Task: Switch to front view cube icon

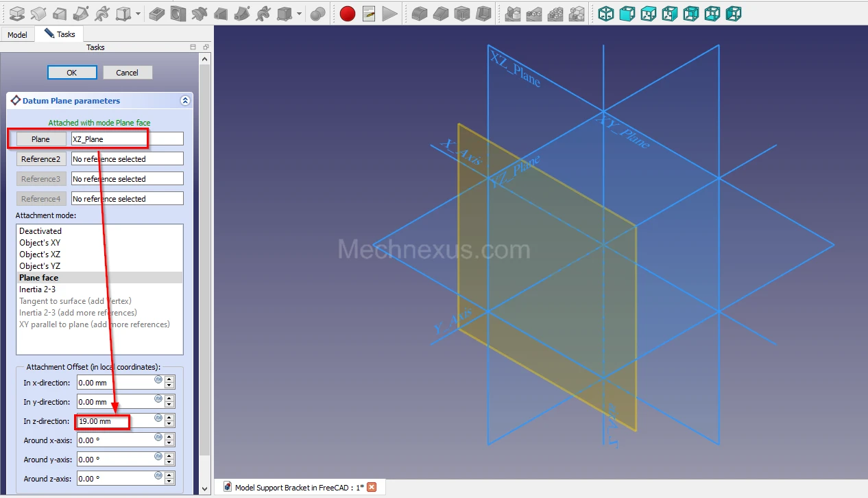Action: (627, 13)
